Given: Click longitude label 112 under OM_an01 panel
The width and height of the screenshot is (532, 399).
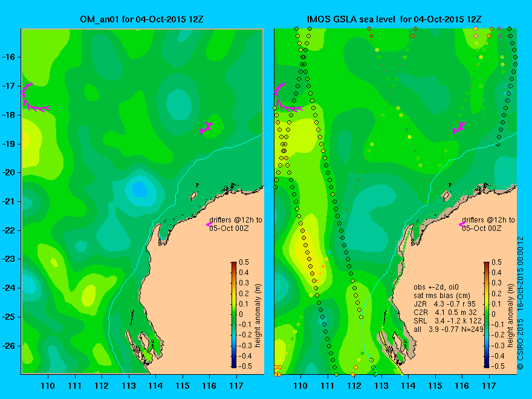Looking at the screenshot, I should click(x=102, y=386).
